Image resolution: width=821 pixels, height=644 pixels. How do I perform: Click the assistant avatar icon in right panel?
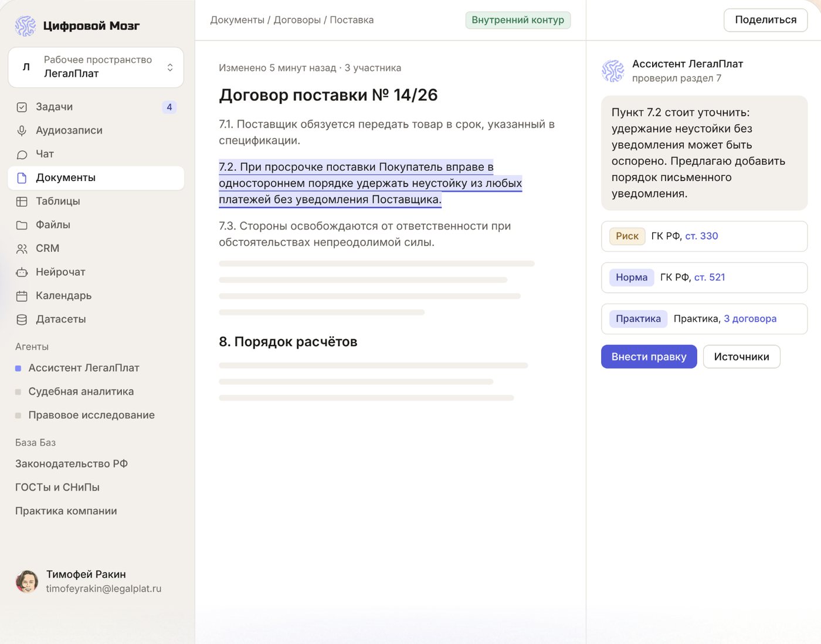coord(613,71)
